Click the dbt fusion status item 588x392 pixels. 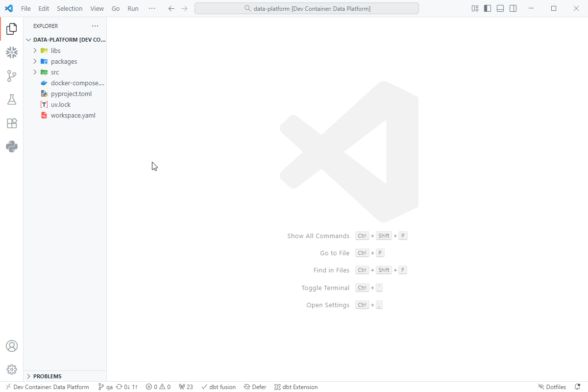[x=219, y=387]
